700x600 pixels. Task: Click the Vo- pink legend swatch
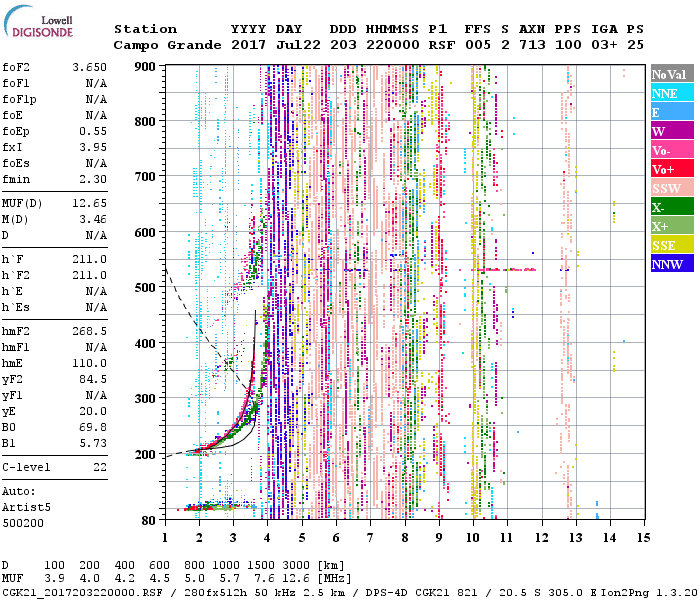pyautogui.click(x=671, y=150)
